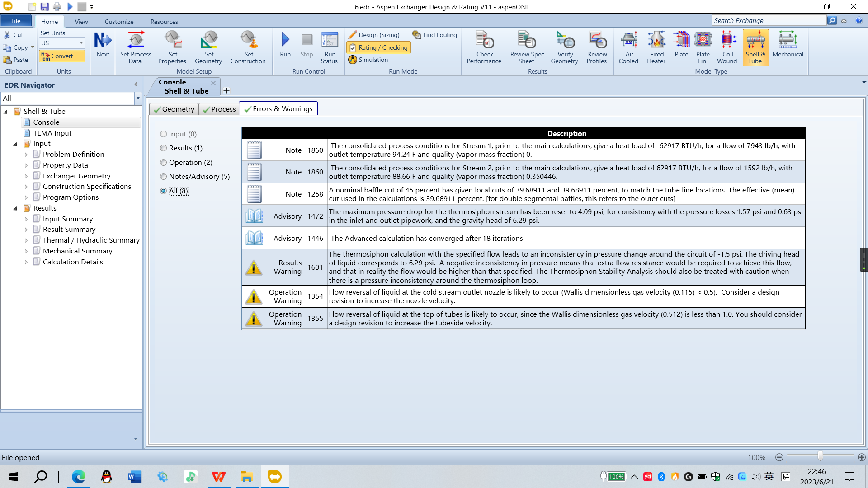
Task: Select Plate model type
Action: pos(681,45)
